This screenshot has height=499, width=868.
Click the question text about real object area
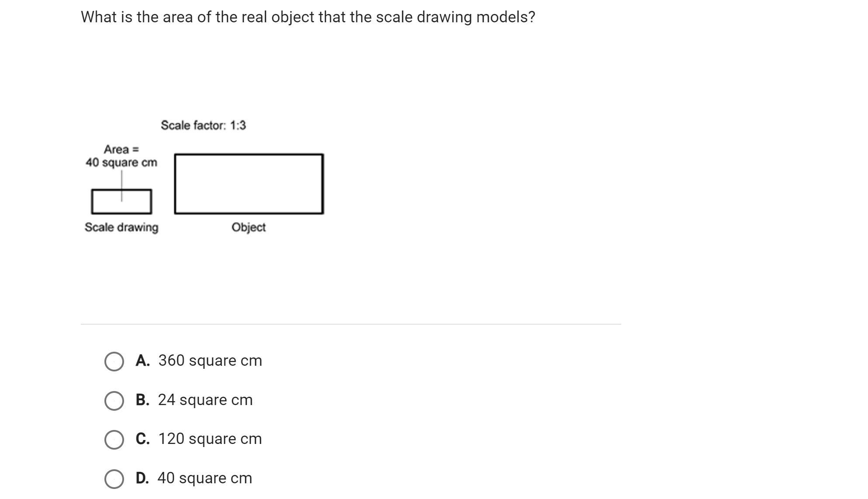pos(308,17)
